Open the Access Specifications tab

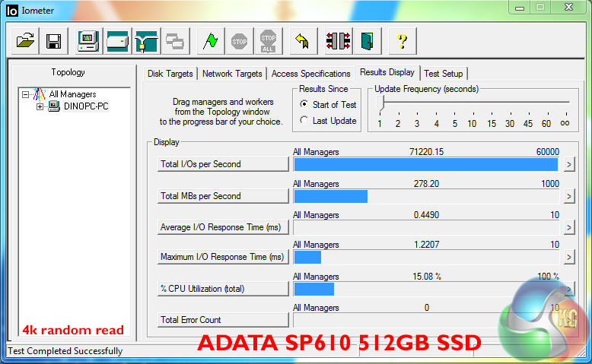tap(310, 74)
